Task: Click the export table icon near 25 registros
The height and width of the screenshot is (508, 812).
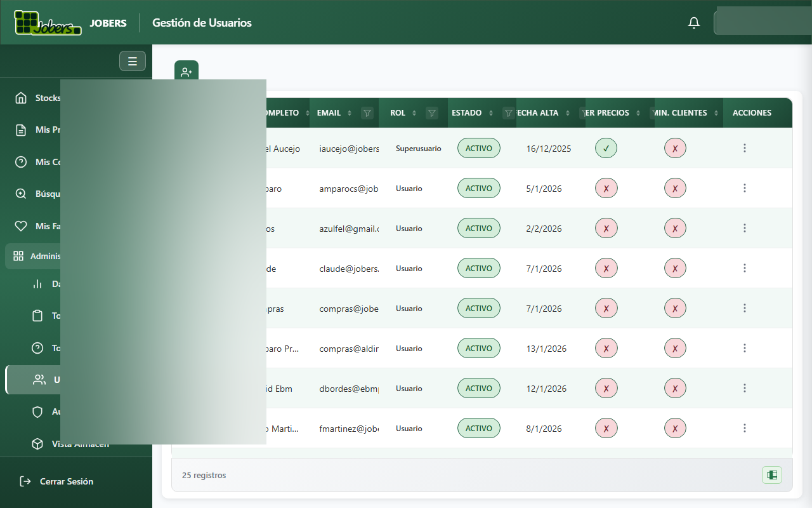Action: tap(771, 474)
